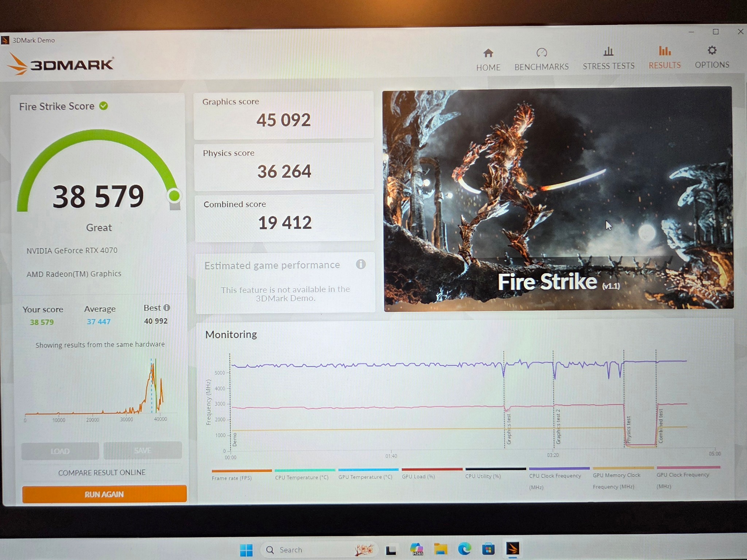
Task: Click the NVIDIA GeForce RTX 4070 text
Action: (72, 250)
